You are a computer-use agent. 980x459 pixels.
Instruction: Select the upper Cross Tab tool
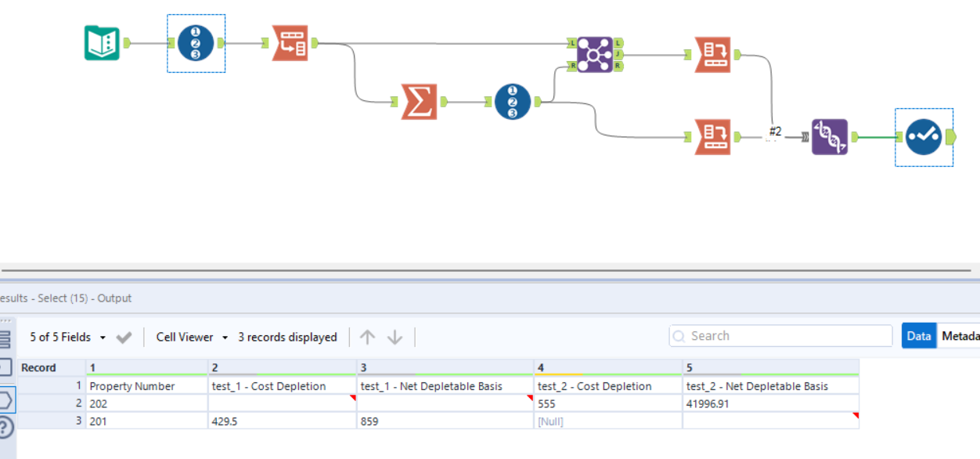coord(713,55)
